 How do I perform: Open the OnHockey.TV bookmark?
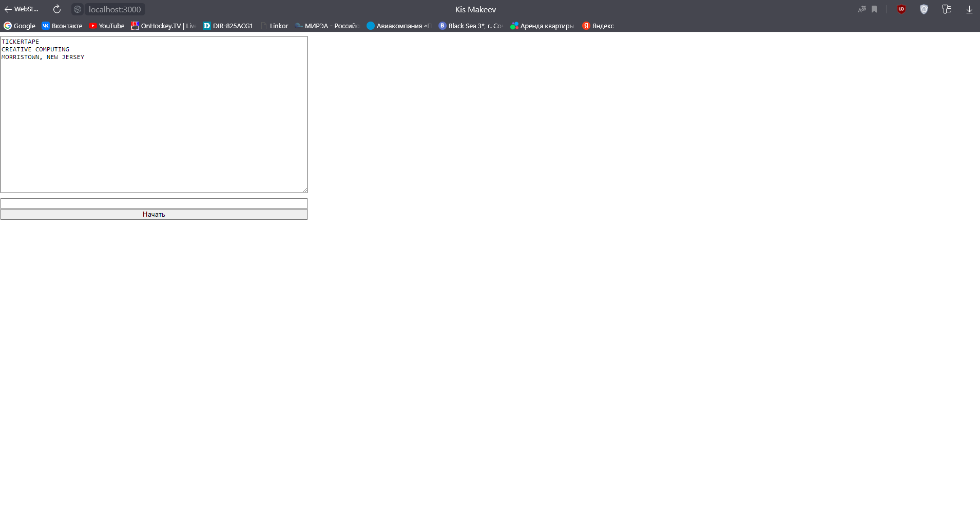coord(162,26)
